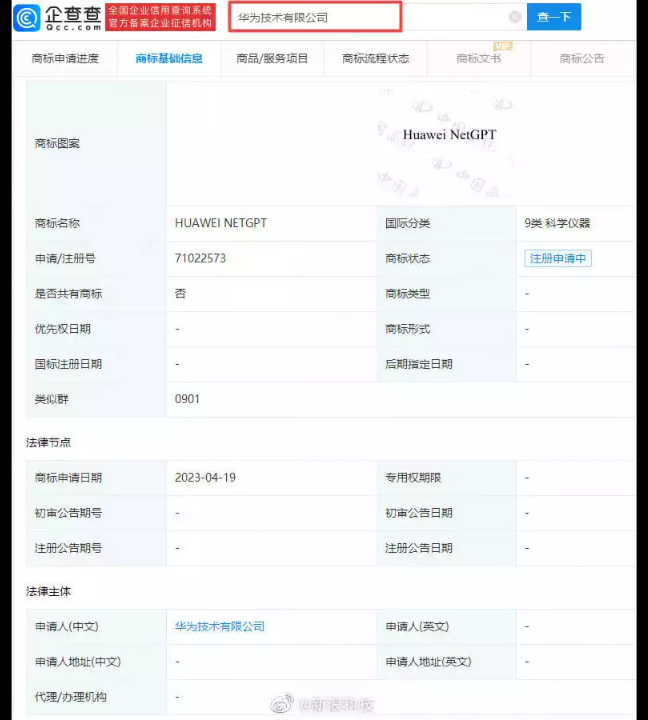The width and height of the screenshot is (648, 720).
Task: Click the 申请人(中文) field label
Action: (67, 626)
